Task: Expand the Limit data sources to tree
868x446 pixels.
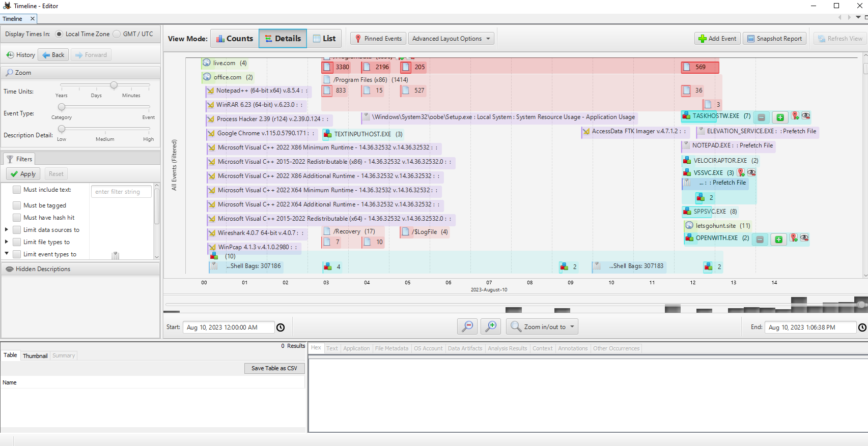Action: [7, 230]
